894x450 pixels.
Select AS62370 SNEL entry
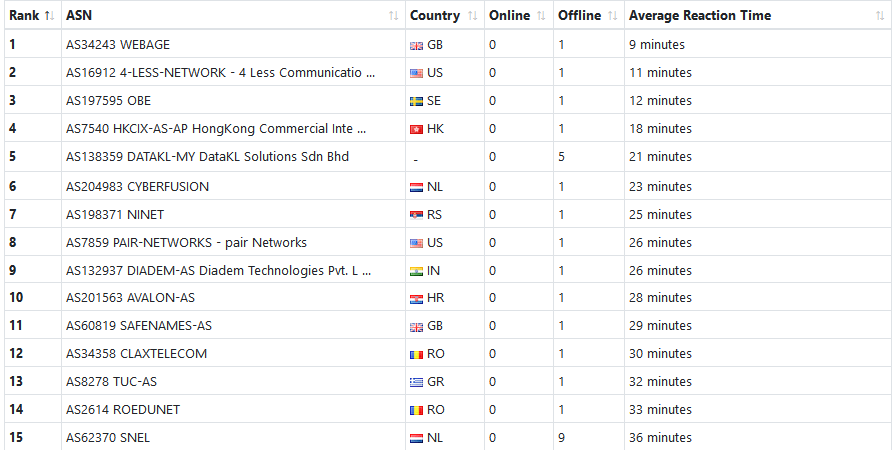point(108,437)
